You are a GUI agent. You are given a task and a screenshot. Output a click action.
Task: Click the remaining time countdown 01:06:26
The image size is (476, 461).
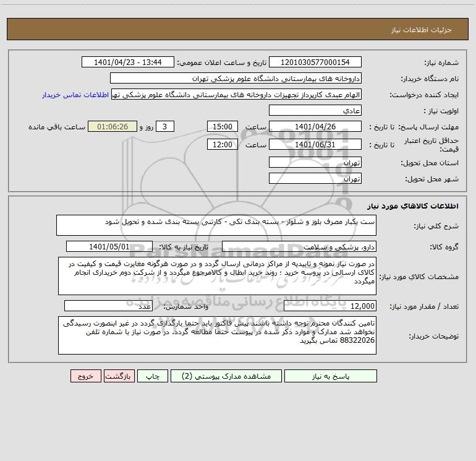(113, 126)
